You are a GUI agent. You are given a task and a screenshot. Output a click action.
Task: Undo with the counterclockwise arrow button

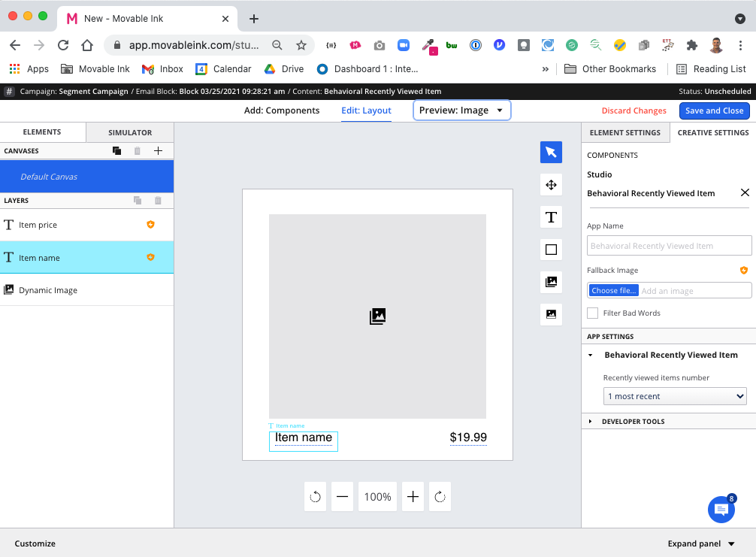pyautogui.click(x=316, y=496)
